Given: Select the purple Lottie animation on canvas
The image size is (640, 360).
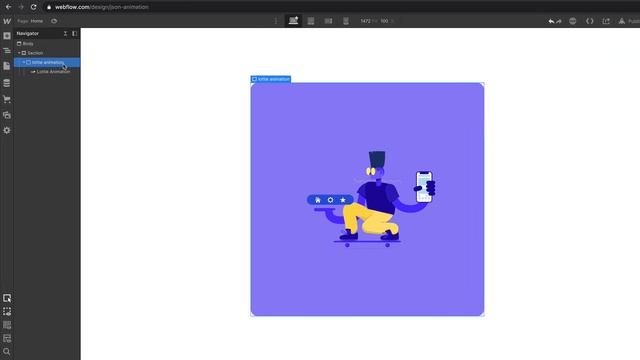Looking at the screenshot, I should (367, 199).
